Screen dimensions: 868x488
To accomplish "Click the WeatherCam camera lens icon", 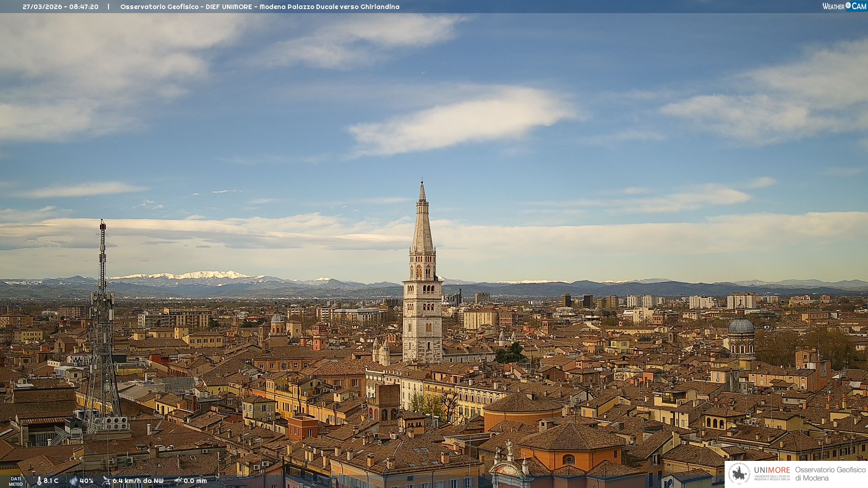I will click(x=848, y=5).
